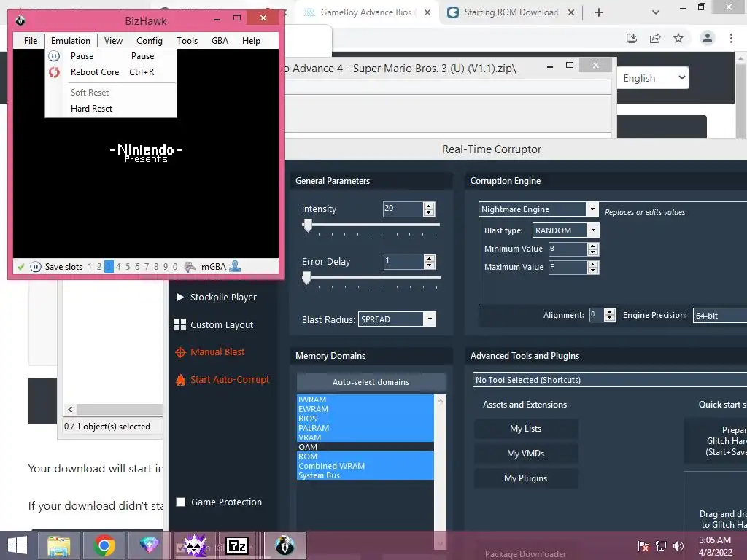747x560 pixels.
Task: Click the Start Auto-Corrupt flame icon
Action: tap(181, 380)
